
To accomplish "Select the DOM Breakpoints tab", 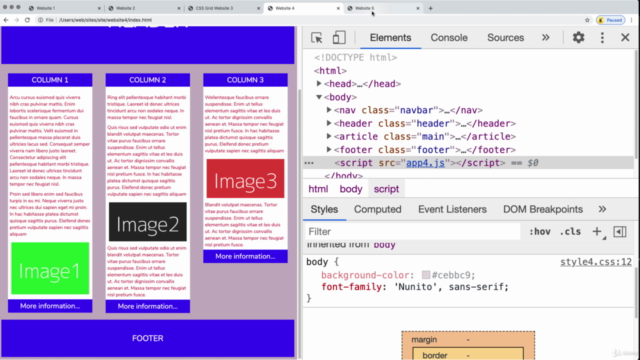I will click(x=543, y=209).
